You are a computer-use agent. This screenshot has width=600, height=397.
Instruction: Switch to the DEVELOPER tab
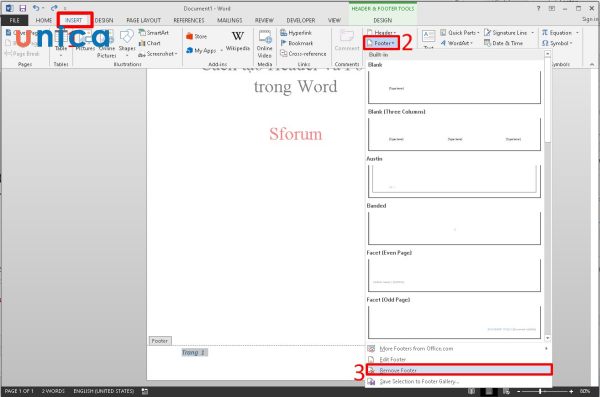click(x=301, y=20)
